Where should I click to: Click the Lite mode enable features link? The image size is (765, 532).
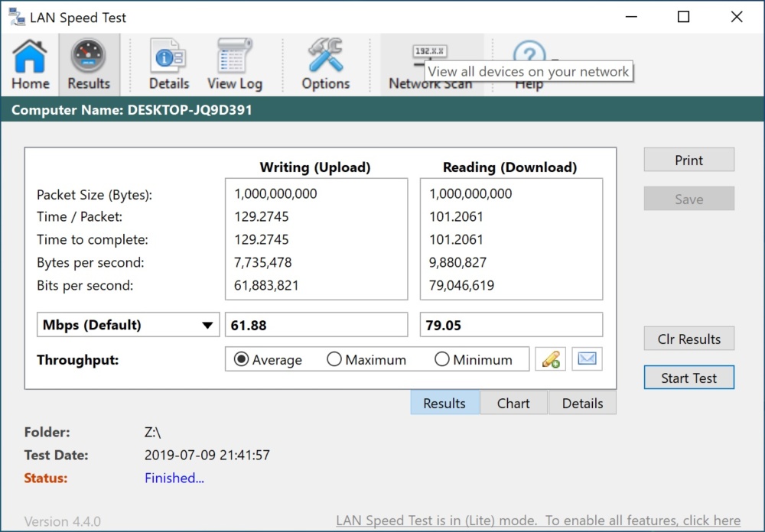point(538,521)
